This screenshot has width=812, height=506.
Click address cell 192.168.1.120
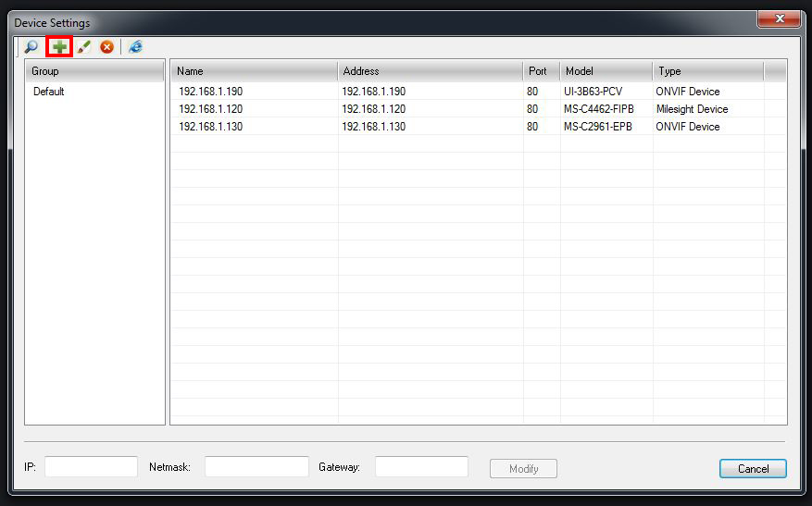tap(373, 109)
